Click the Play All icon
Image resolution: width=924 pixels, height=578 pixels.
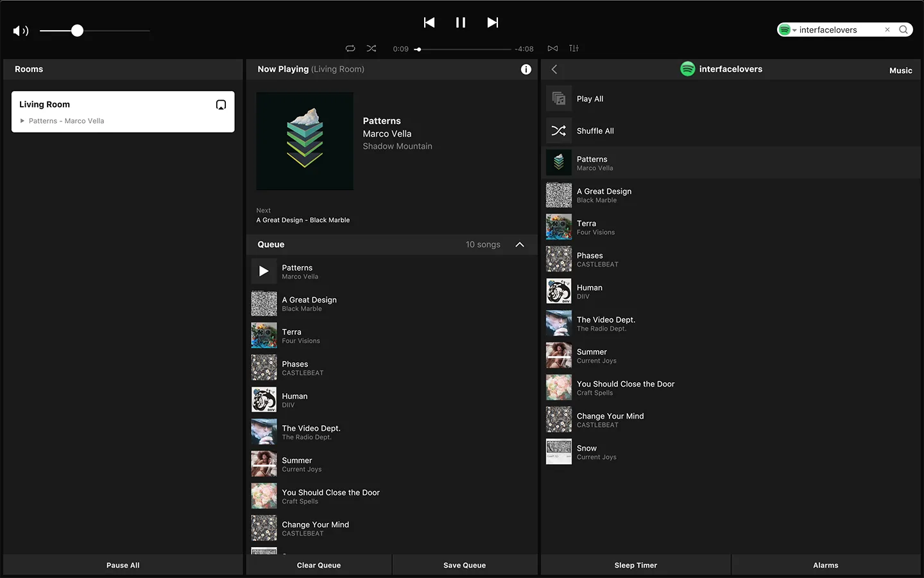[x=559, y=98]
